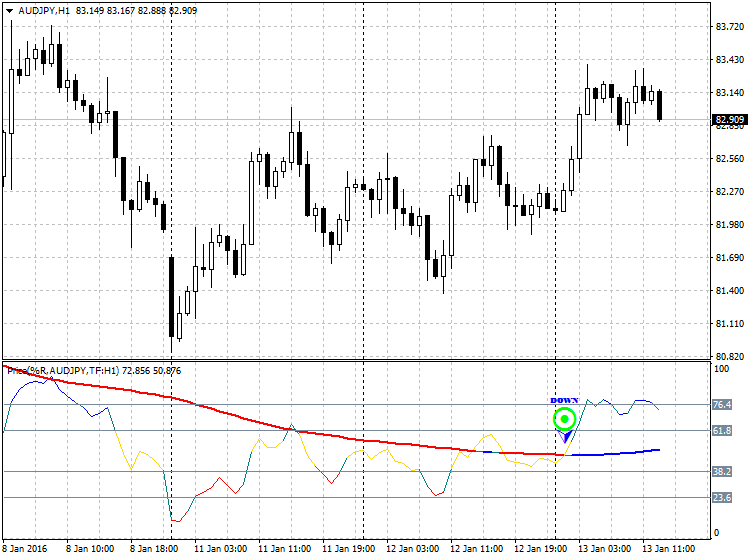Select the 38.2 level label
The height and width of the screenshot is (560, 750).
[722, 471]
